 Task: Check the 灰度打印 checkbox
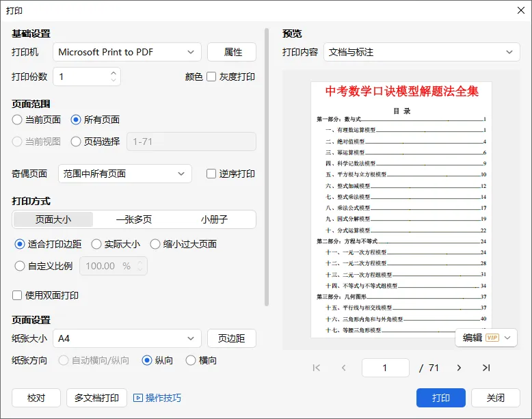pyautogui.click(x=211, y=77)
